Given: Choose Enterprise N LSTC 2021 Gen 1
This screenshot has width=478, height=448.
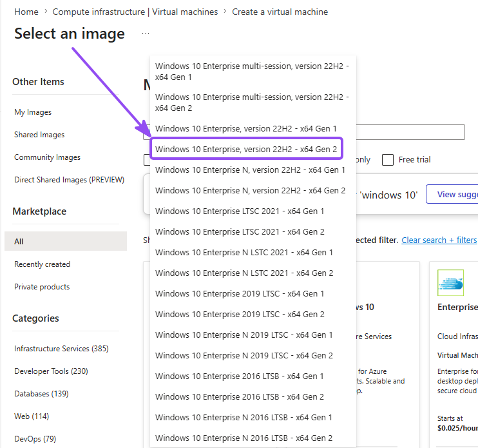Looking at the screenshot, I should coord(253,253).
